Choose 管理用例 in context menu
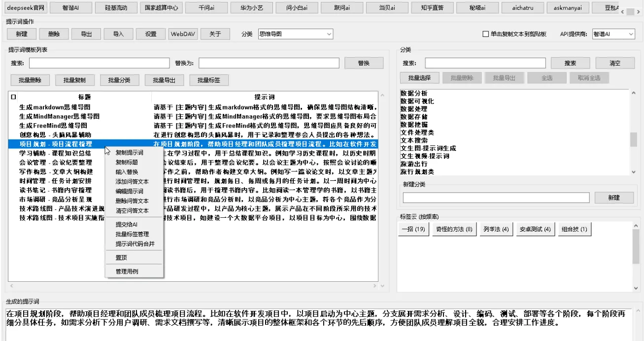 [133, 271]
